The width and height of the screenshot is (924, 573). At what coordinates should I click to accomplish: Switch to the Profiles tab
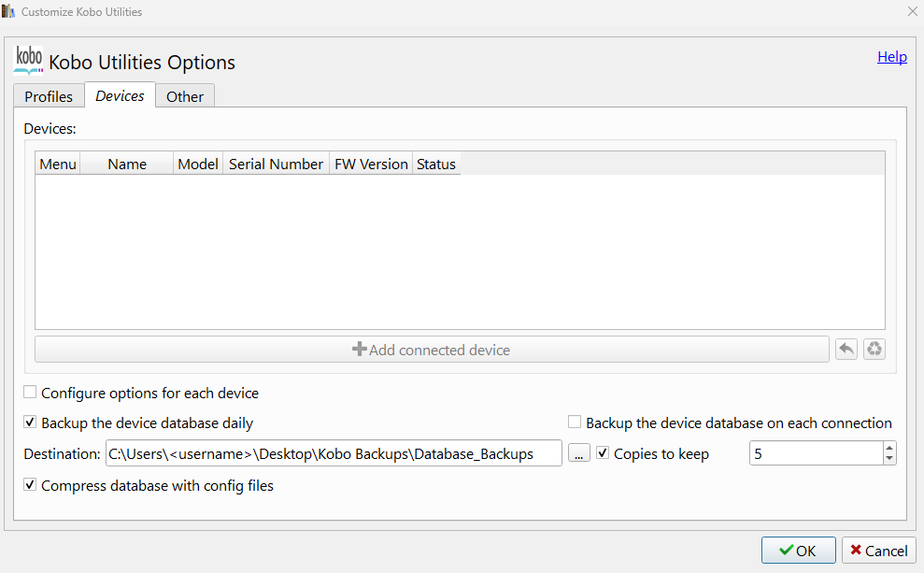(49, 96)
